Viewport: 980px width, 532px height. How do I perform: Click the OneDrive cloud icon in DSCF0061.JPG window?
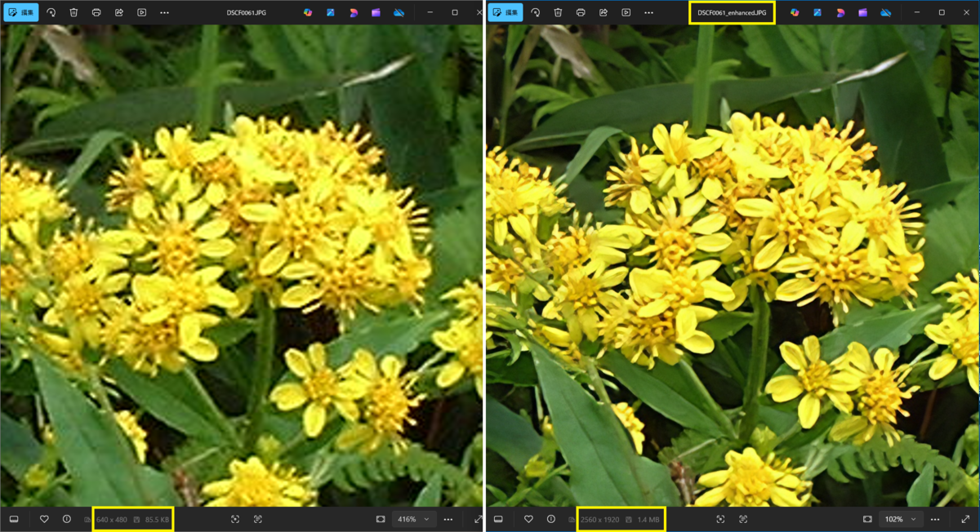[399, 12]
